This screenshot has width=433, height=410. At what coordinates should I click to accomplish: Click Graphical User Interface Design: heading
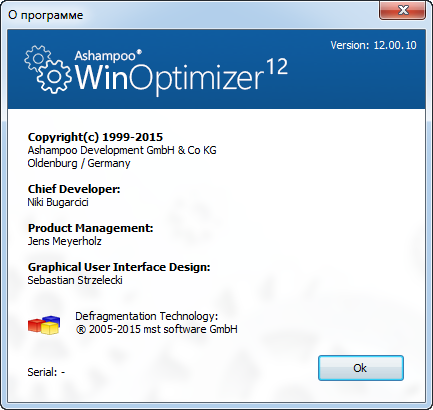pos(119,267)
